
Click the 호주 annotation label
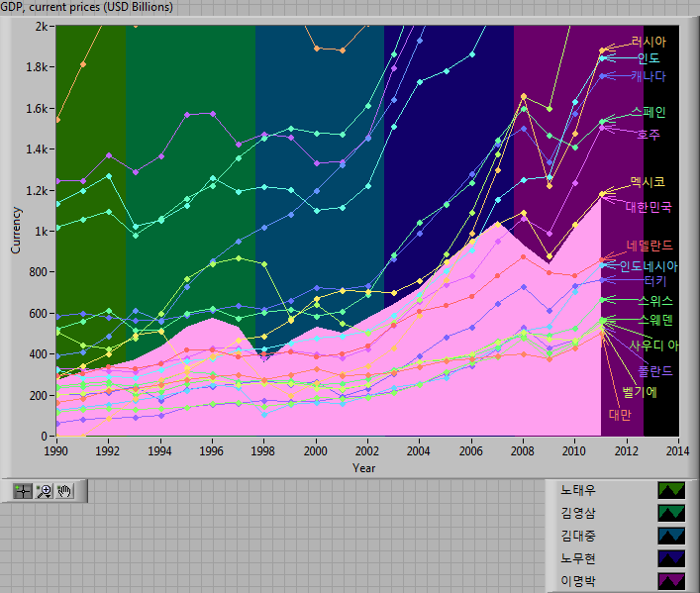649,135
